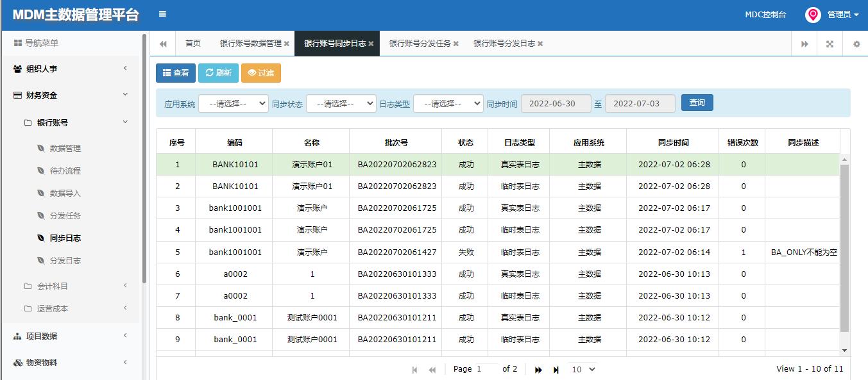
Task: Change the page size using the 10 dropdown
Action: point(581,369)
